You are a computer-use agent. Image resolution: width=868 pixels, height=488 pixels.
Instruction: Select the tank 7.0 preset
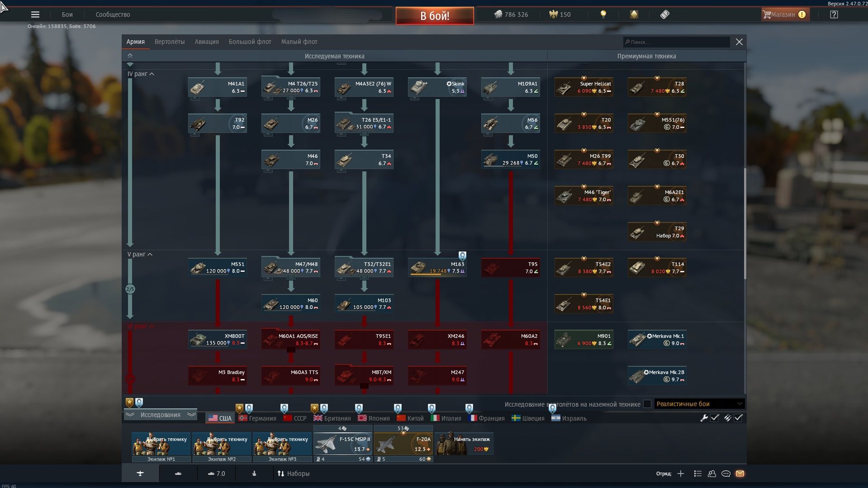216,474
